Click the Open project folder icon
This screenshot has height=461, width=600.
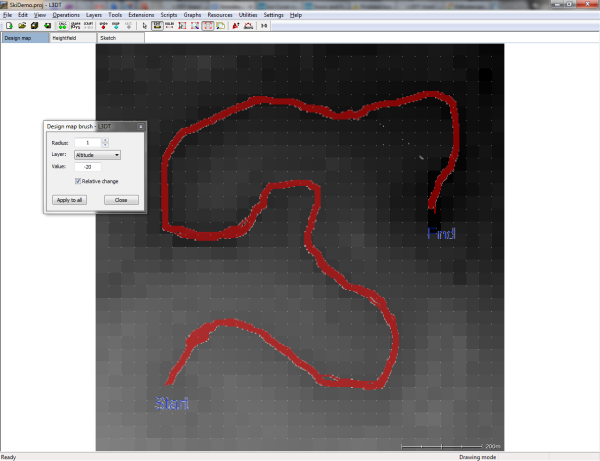click(20, 25)
